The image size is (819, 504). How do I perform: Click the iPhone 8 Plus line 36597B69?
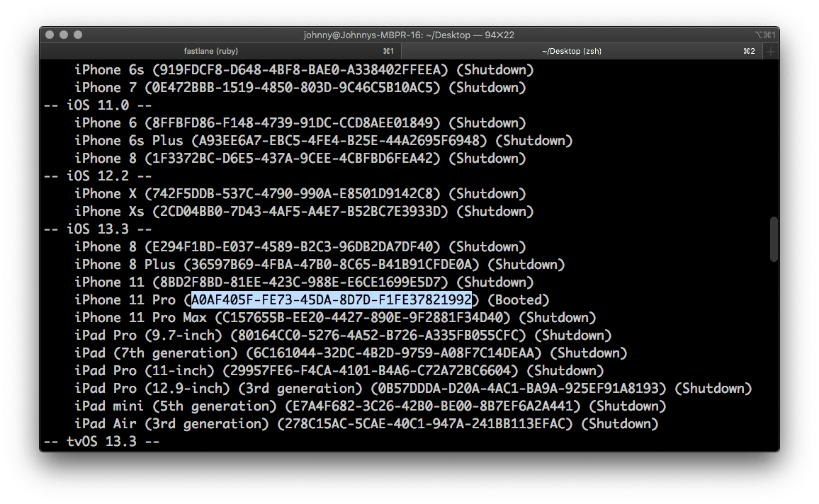(320, 265)
